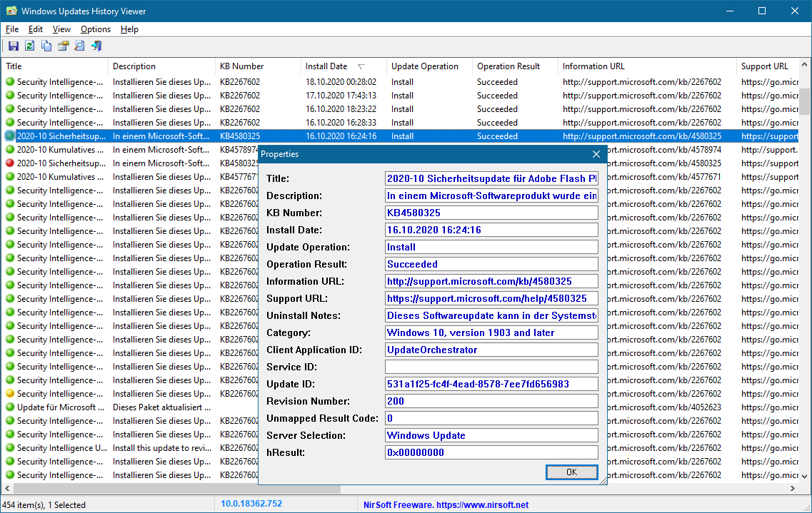The image size is (812, 513).
Task: Click the empty Service ID field
Action: [491, 367]
